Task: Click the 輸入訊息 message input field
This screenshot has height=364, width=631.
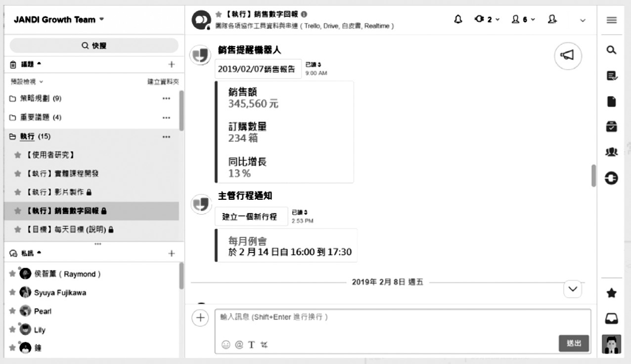Action: 403,317
